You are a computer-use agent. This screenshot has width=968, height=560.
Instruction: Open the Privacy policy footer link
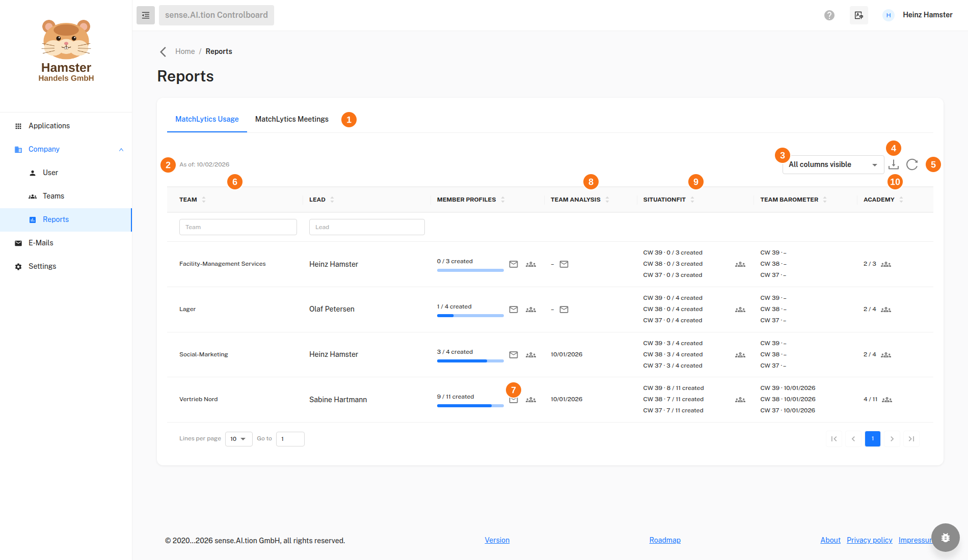tap(870, 540)
